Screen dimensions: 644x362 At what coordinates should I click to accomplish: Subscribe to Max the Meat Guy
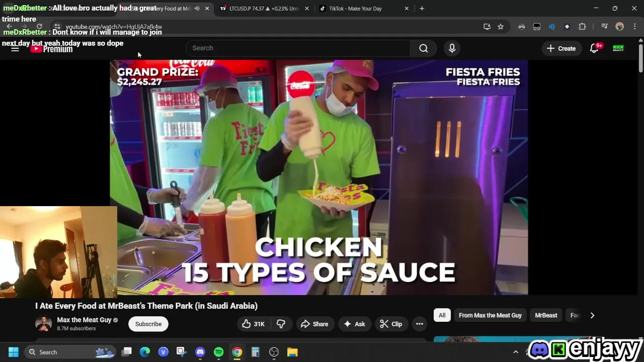(x=148, y=324)
